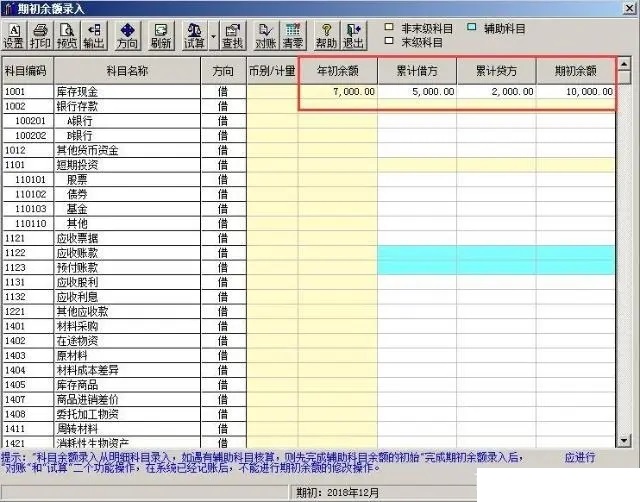Viewport: 640px width, 502px height.
Task: Click the 累计借方 column header
Action: (417, 71)
